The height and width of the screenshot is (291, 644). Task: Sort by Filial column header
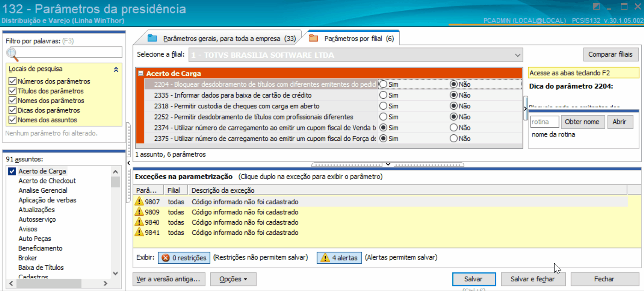click(x=176, y=190)
